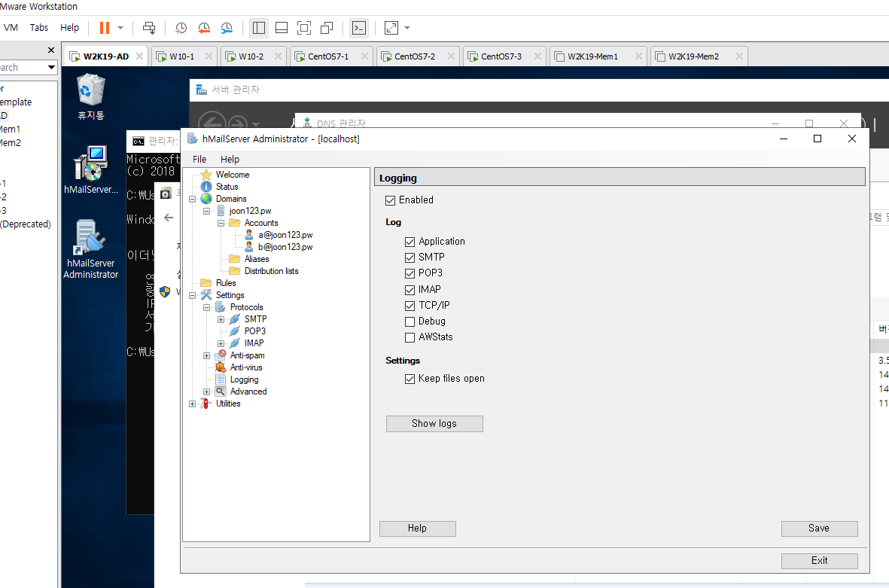
Task: Open the snapshot manager icon
Action: coord(227,28)
